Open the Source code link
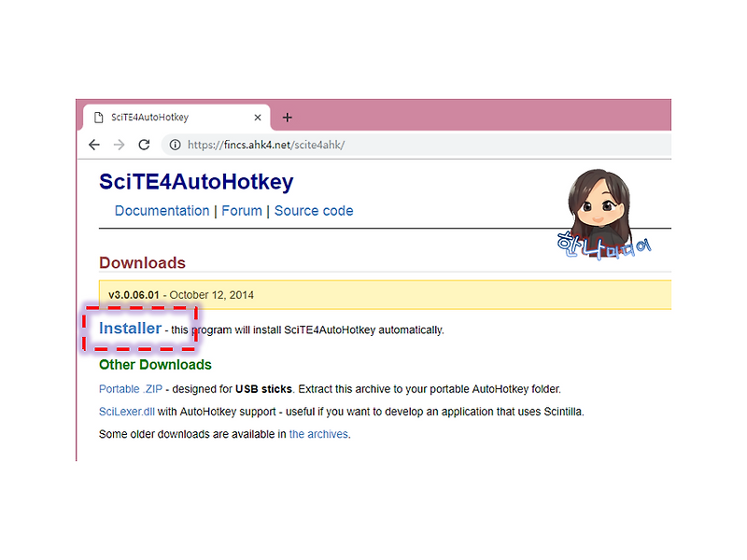The height and width of the screenshot is (560, 747). [314, 210]
